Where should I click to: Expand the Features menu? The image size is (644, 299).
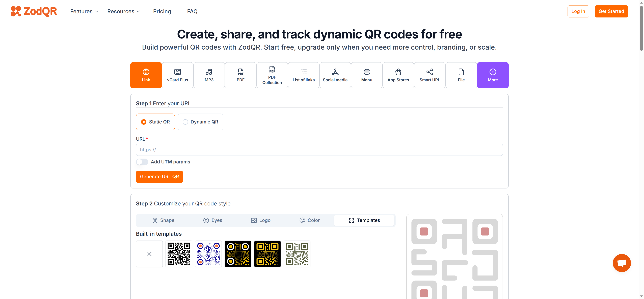[x=84, y=11]
